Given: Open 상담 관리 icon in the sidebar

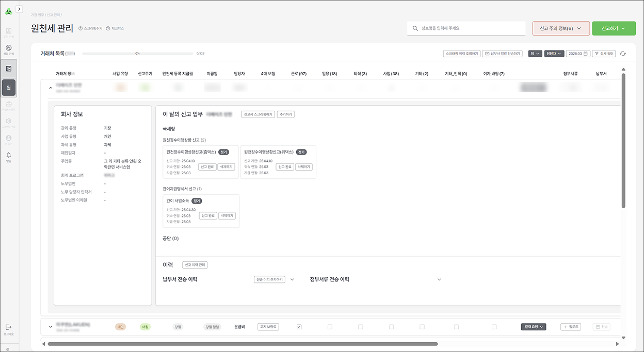Looking at the screenshot, I should pyautogui.click(x=8, y=48).
